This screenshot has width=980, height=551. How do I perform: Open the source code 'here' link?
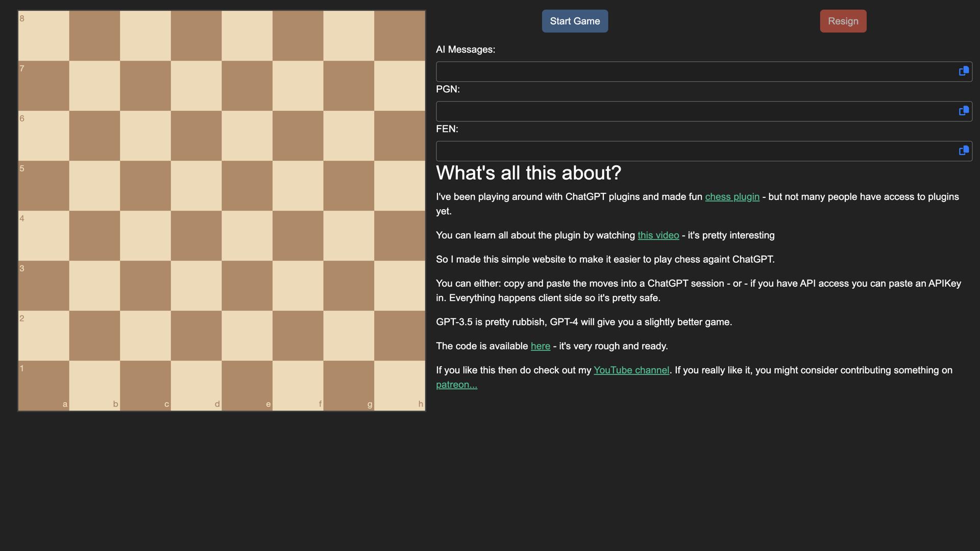(x=540, y=346)
